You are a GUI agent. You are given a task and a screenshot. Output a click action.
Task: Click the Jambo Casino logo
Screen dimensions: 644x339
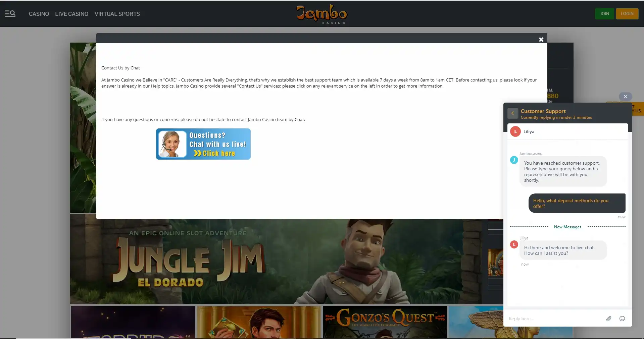point(321,14)
